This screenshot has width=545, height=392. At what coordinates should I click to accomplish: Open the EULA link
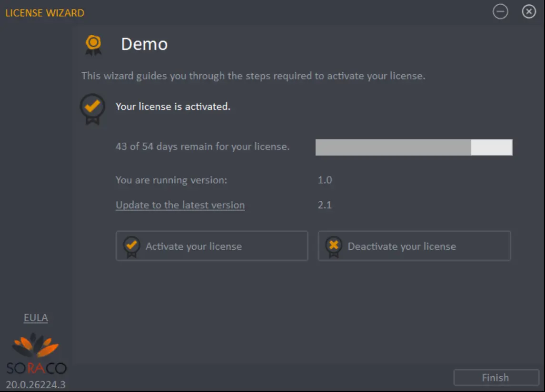pyautogui.click(x=36, y=318)
